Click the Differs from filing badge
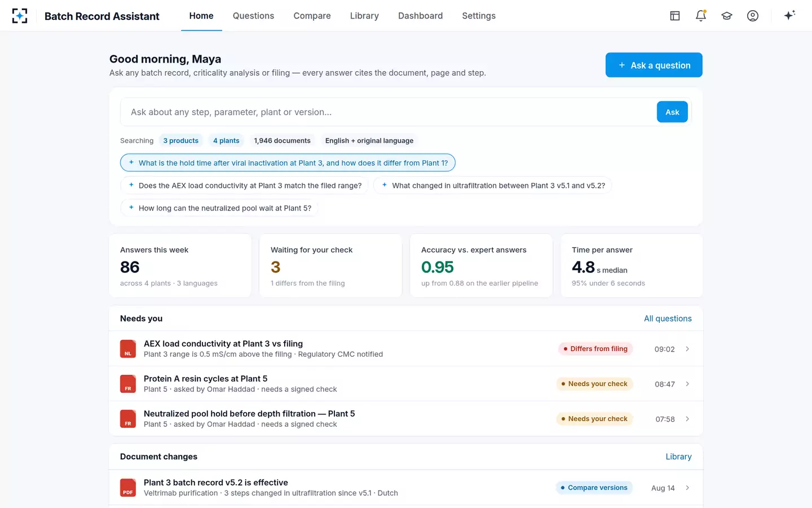 pyautogui.click(x=595, y=349)
